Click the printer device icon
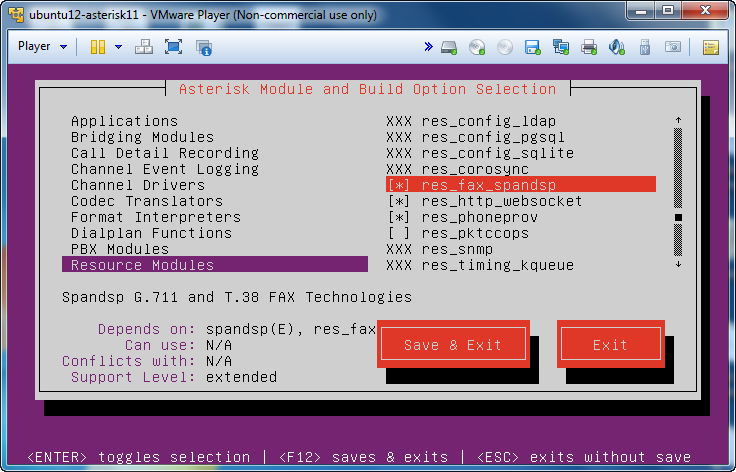This screenshot has width=736, height=472. tap(589, 47)
